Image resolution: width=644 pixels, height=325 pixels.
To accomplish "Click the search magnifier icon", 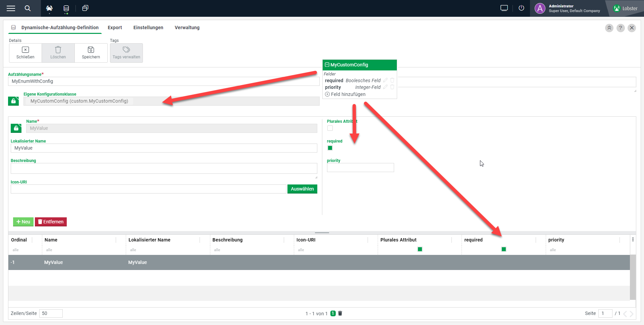I will tap(28, 8).
